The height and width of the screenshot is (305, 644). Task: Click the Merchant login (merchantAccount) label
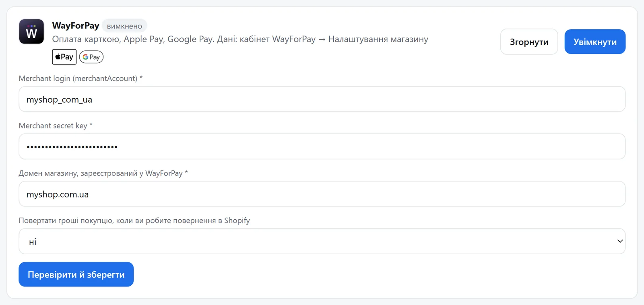(x=80, y=78)
